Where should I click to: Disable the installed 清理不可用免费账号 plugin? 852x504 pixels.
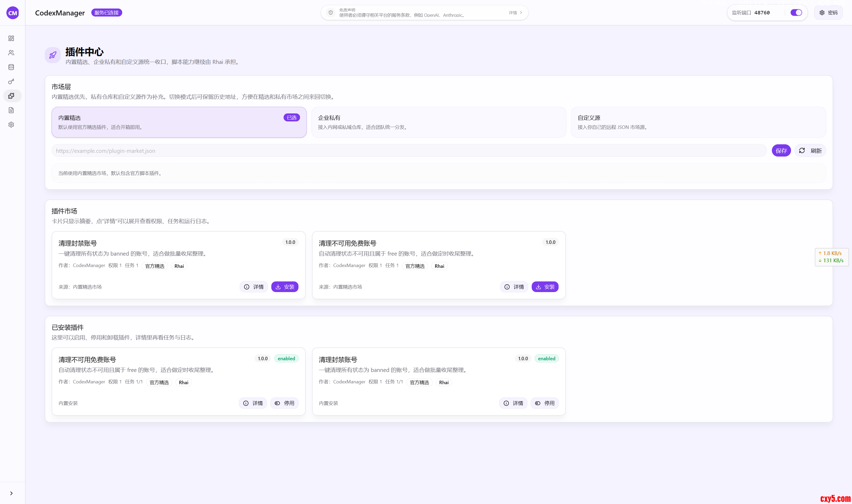coord(285,403)
